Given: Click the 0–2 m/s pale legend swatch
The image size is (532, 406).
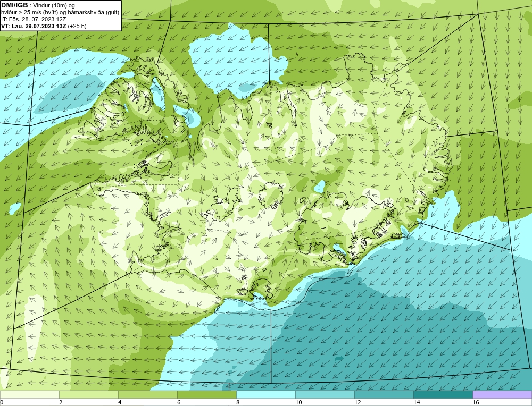Looking at the screenshot, I should coord(29,394).
